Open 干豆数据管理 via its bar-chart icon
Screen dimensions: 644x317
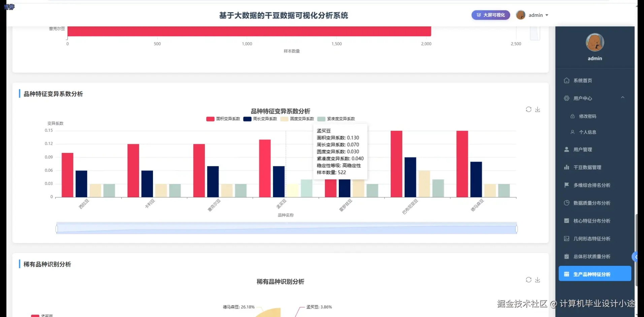(567, 167)
